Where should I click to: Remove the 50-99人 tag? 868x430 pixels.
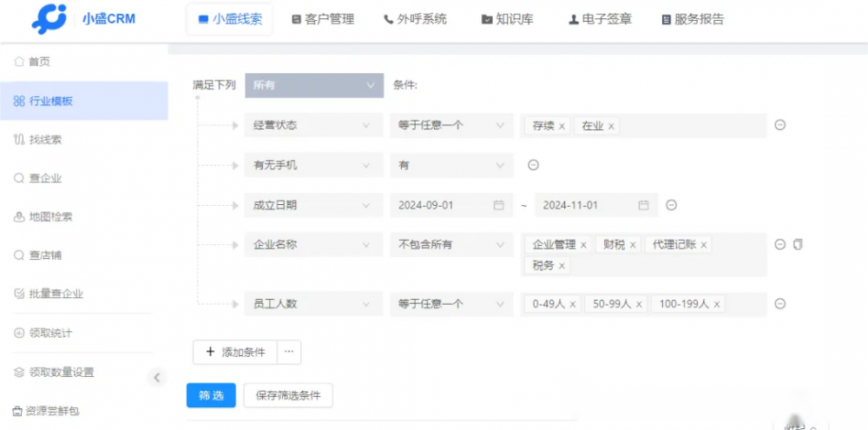click(x=639, y=305)
